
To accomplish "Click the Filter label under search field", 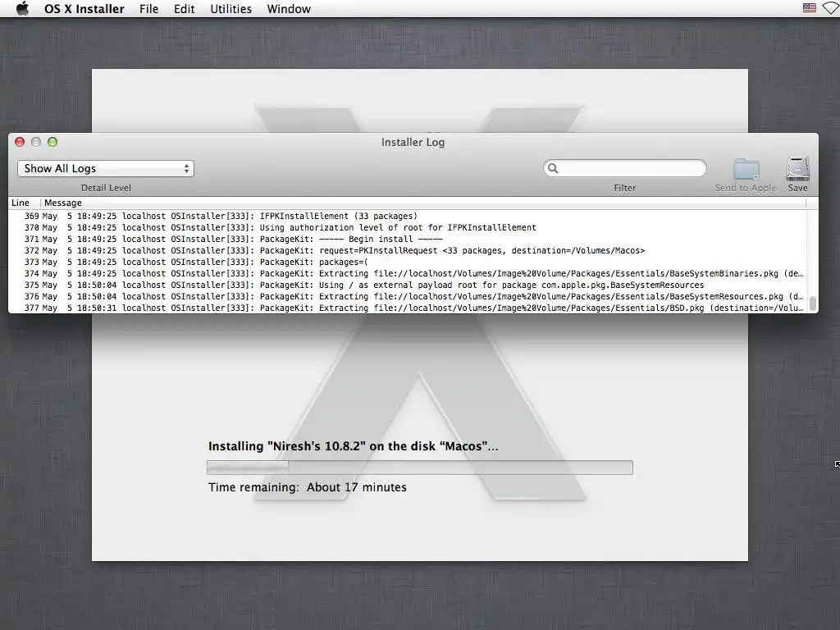I will point(624,188).
